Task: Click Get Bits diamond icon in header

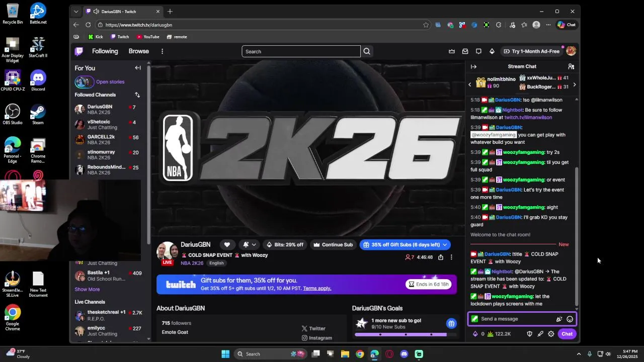Action: (x=492, y=51)
